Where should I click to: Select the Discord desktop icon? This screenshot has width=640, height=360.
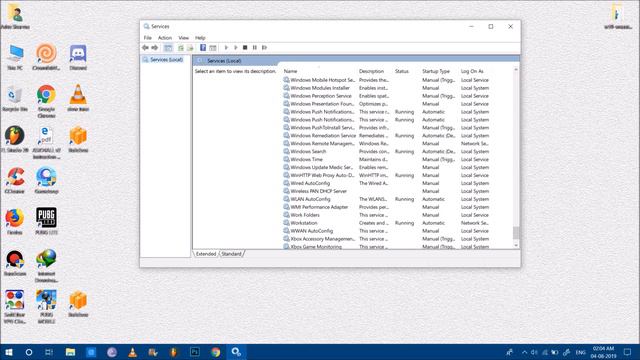click(x=78, y=58)
